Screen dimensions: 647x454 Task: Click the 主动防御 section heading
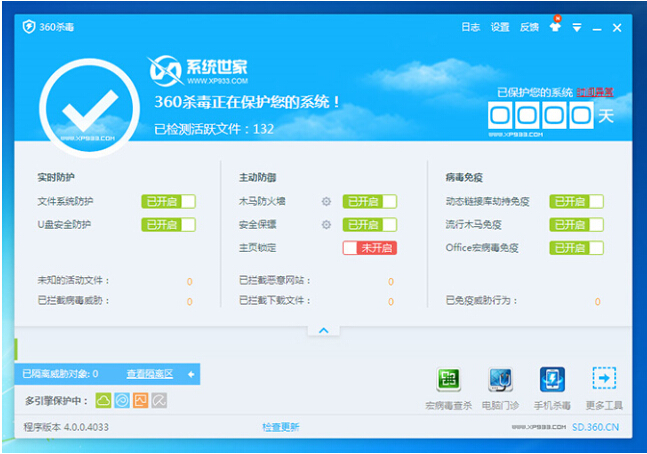(257, 177)
